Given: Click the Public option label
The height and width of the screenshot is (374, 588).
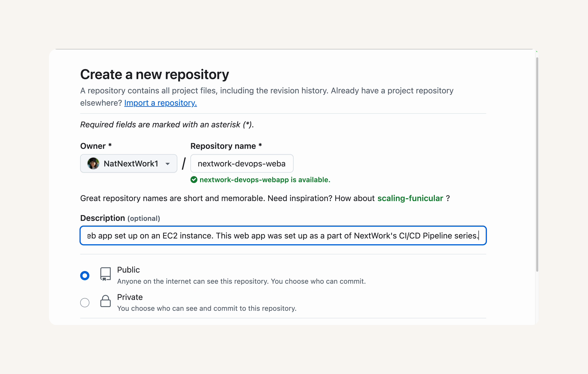Looking at the screenshot, I should (x=128, y=270).
